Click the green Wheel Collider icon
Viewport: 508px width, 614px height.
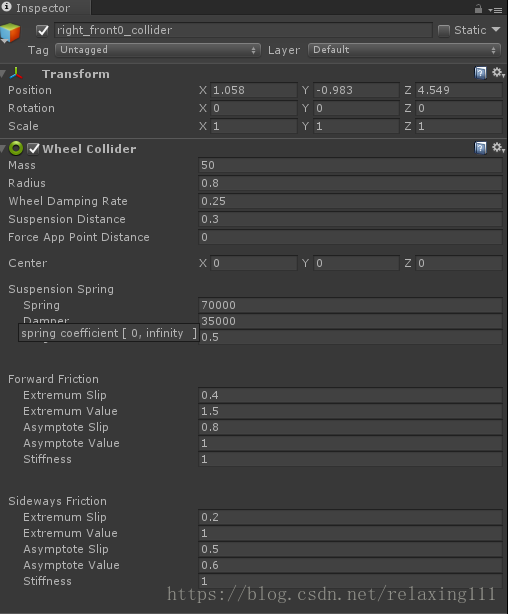pyautogui.click(x=16, y=148)
